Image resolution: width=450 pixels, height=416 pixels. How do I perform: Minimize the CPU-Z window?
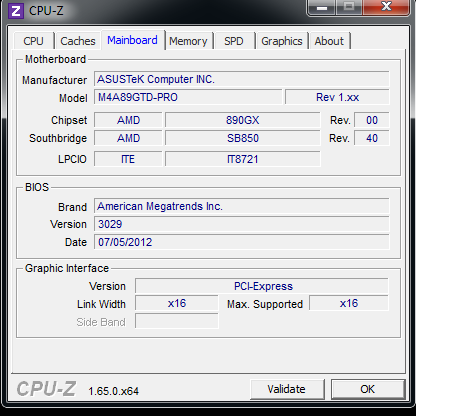[x=322, y=7]
